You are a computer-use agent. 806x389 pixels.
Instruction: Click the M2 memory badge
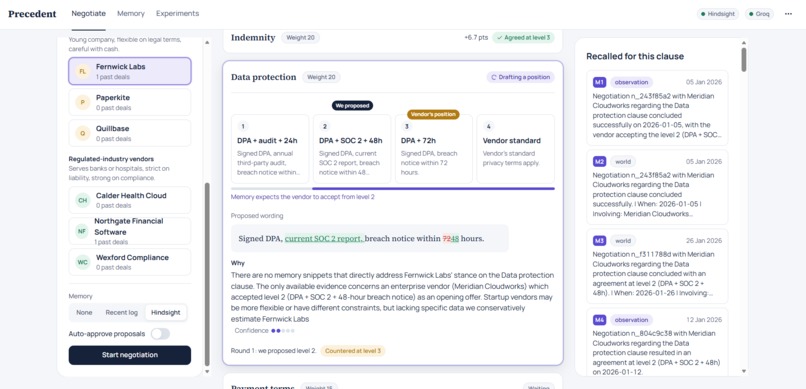pos(599,161)
